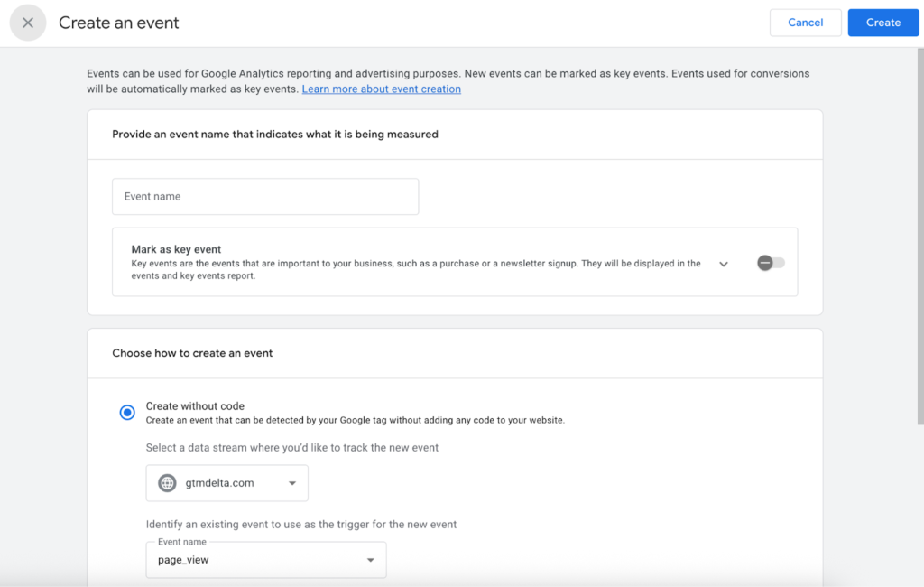Click the Choose how to create an event heading

click(x=192, y=353)
